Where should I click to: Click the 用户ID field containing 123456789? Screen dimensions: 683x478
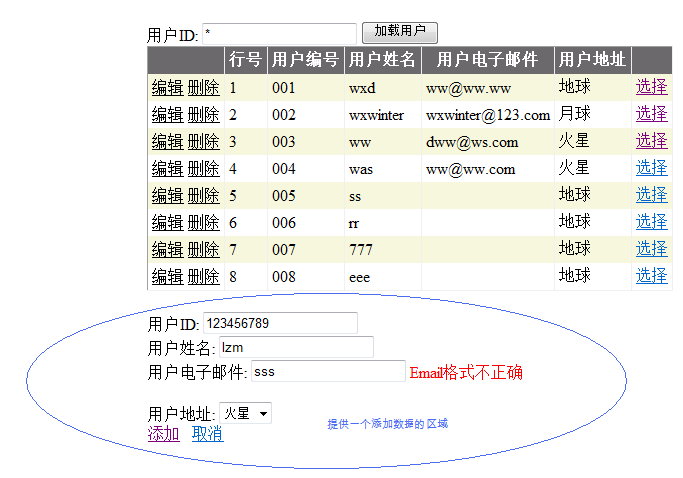280,323
